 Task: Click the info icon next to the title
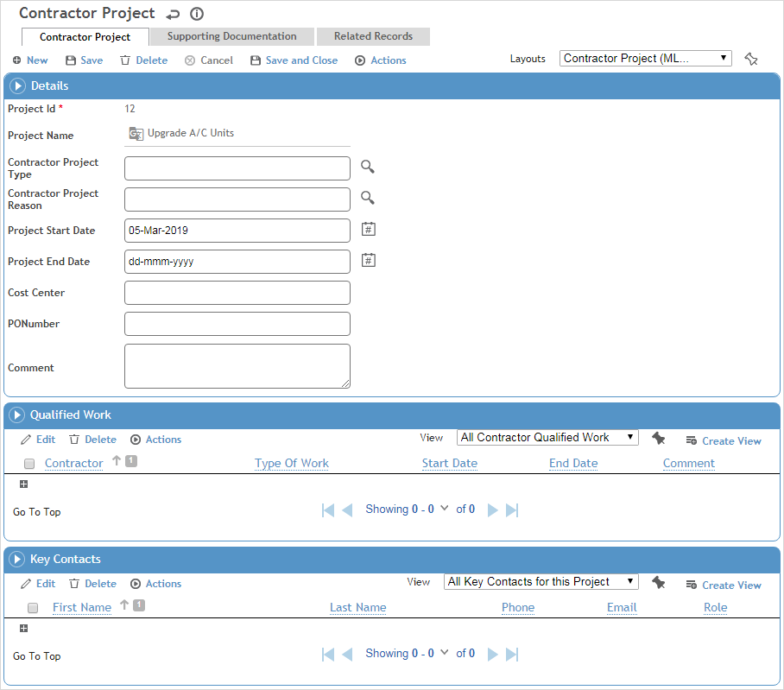[x=197, y=14]
